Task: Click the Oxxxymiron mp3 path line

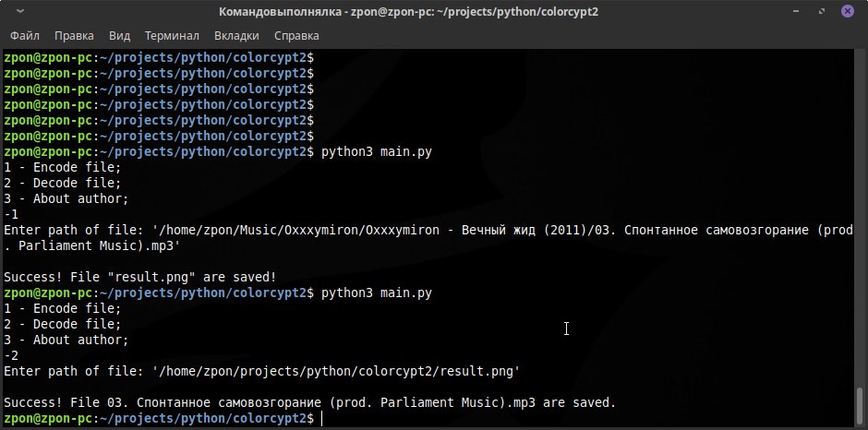Action: click(x=428, y=230)
